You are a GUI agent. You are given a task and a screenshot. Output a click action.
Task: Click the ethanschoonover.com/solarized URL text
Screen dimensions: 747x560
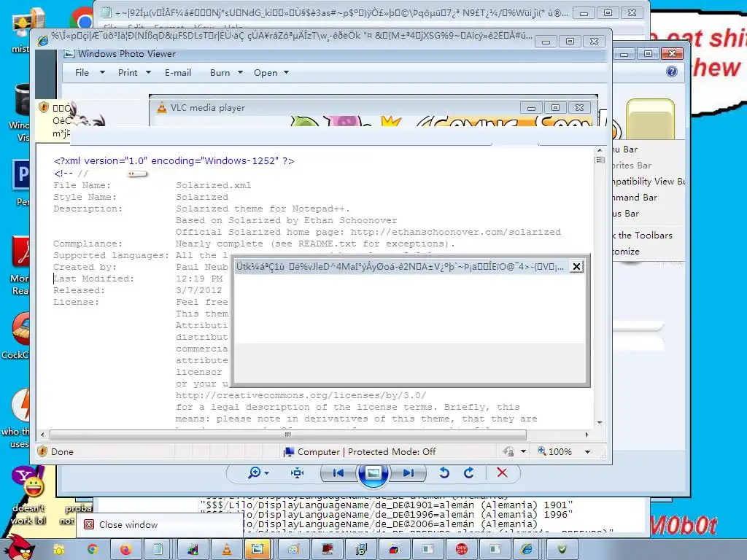(x=456, y=232)
